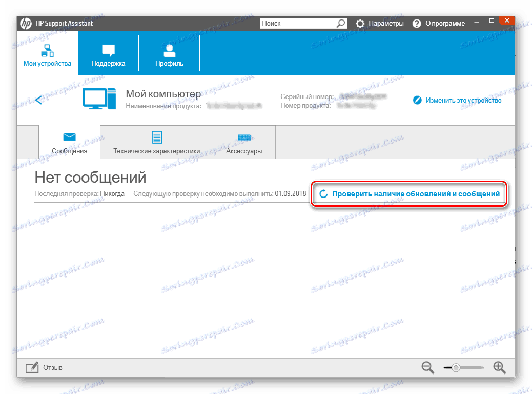Image resolution: width=532 pixels, height=394 pixels.
Task: Go back with the left arrow chevron
Action: 38,100
